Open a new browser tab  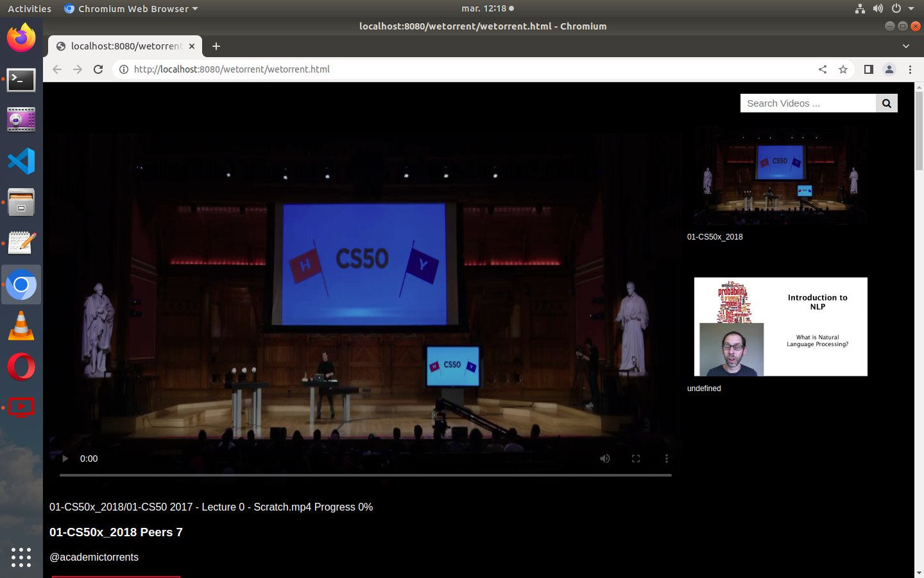coord(216,46)
